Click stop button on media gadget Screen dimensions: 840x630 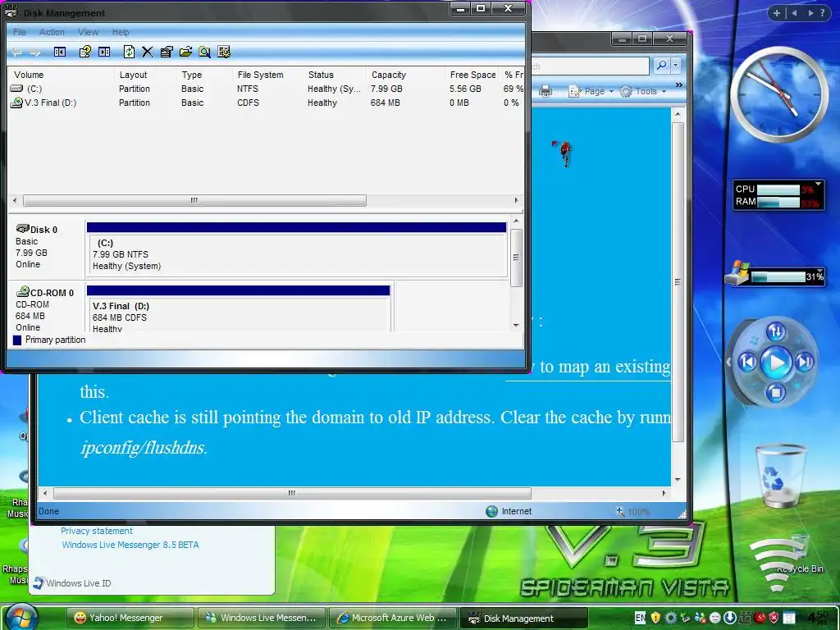tap(775, 393)
